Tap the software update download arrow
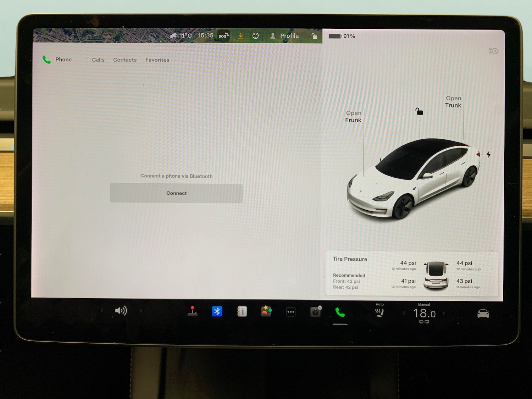This screenshot has width=532, height=399. [x=240, y=35]
